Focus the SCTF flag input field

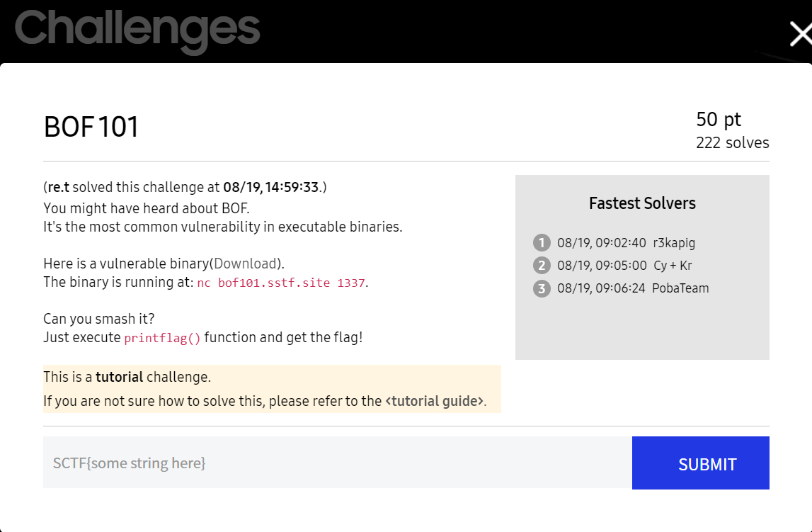click(x=337, y=463)
